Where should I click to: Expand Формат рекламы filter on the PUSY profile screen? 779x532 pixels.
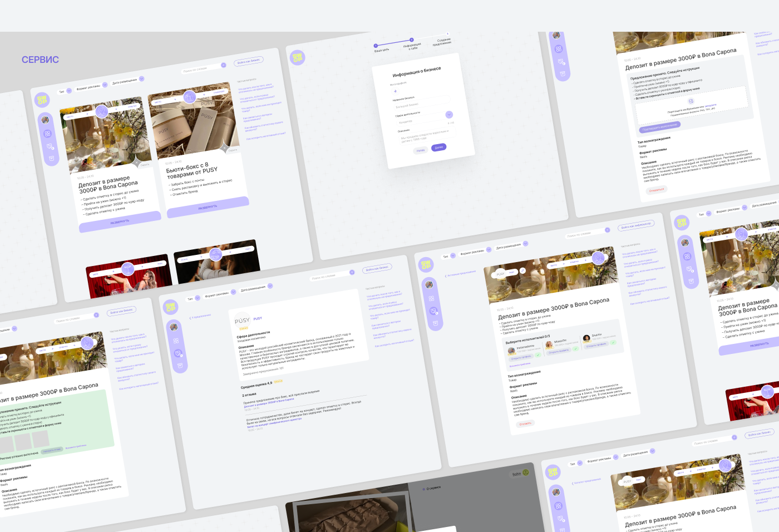[x=233, y=292]
